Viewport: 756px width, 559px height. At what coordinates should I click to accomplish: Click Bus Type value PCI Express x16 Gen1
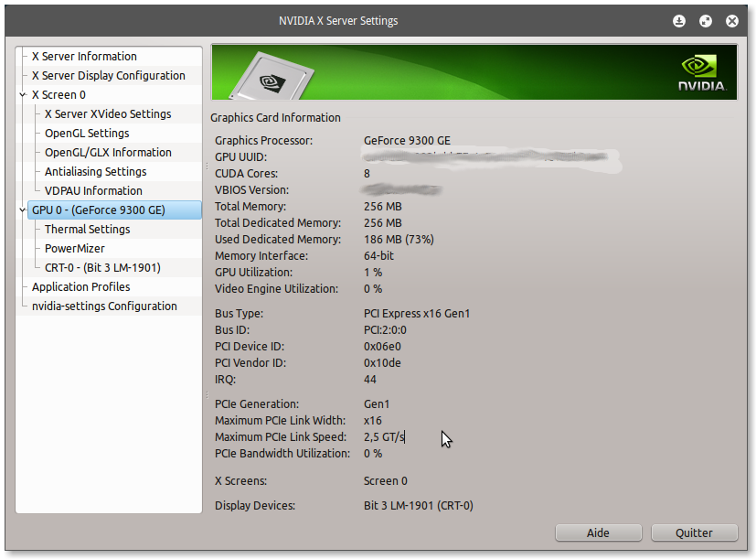point(417,314)
